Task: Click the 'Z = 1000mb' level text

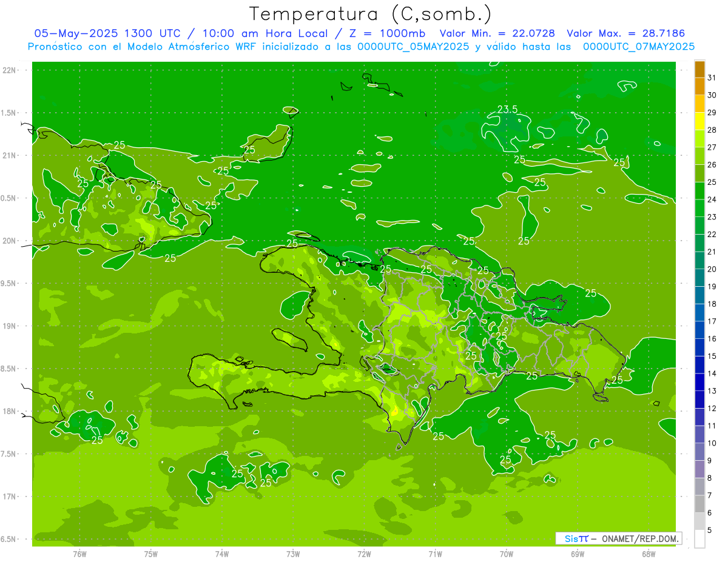Action: coord(386,33)
